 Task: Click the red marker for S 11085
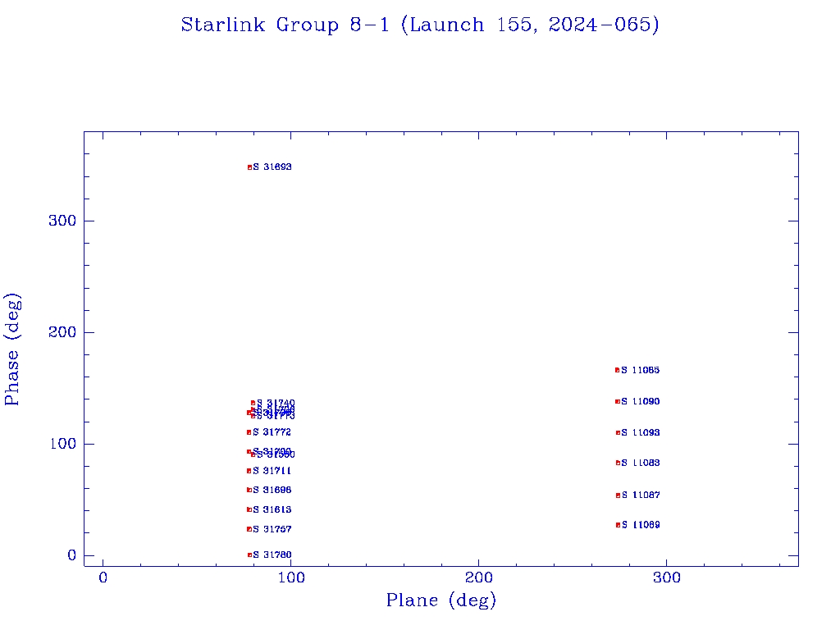pyautogui.click(x=617, y=370)
